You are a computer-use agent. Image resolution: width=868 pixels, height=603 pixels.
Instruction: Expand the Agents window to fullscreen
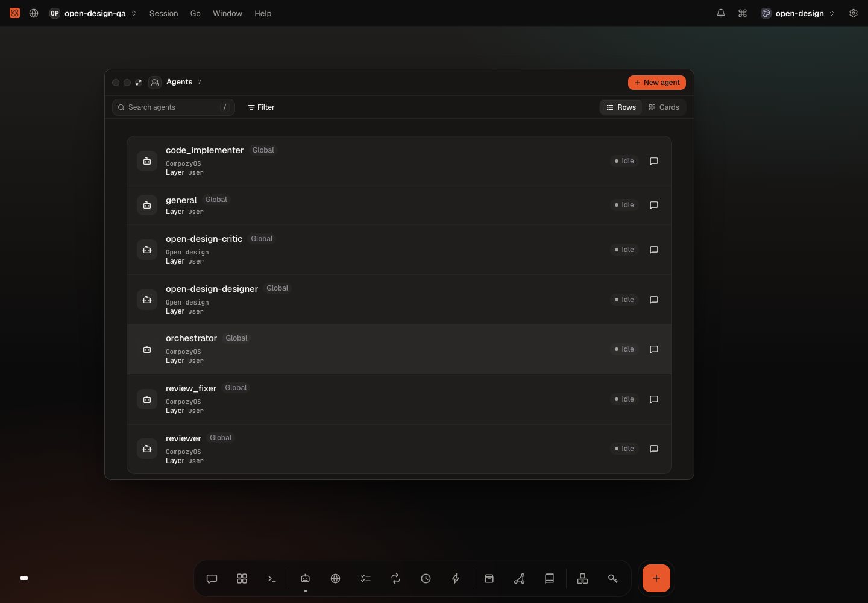(x=139, y=83)
